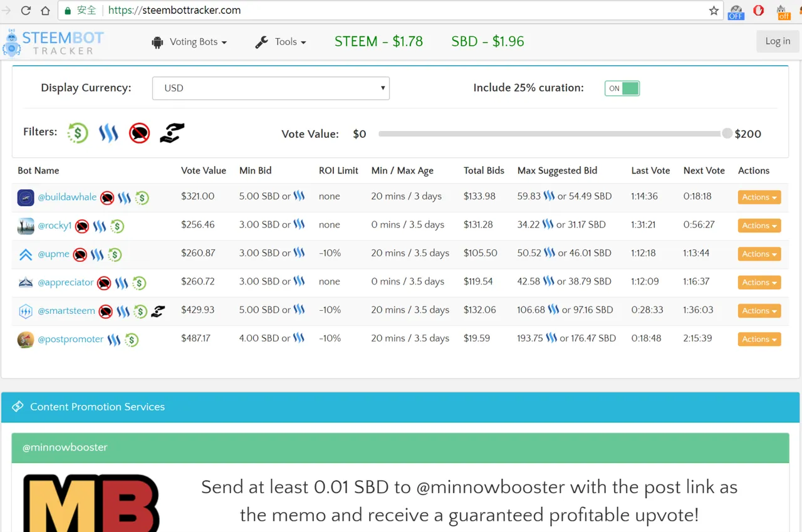The image size is (802, 532).
Task: Open Actions dropdown for @smartsteem
Action: tap(759, 311)
